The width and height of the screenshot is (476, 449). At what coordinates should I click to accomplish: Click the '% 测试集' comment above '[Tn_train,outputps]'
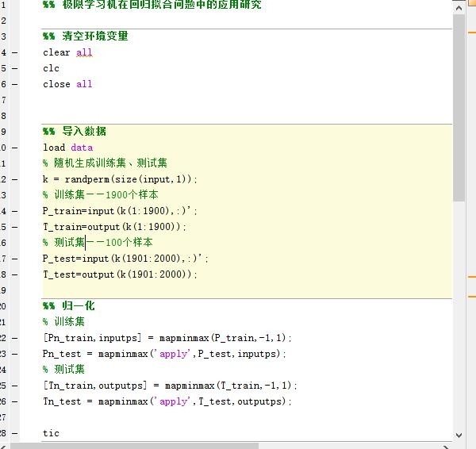63,369
